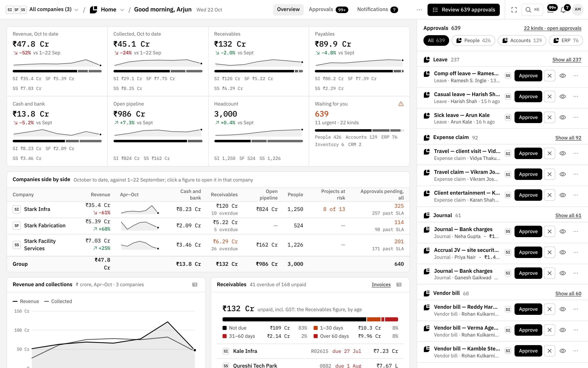Preview Ganesh Gaikwad's journal with eye icon
The height and width of the screenshot is (368, 588).
click(563, 273)
